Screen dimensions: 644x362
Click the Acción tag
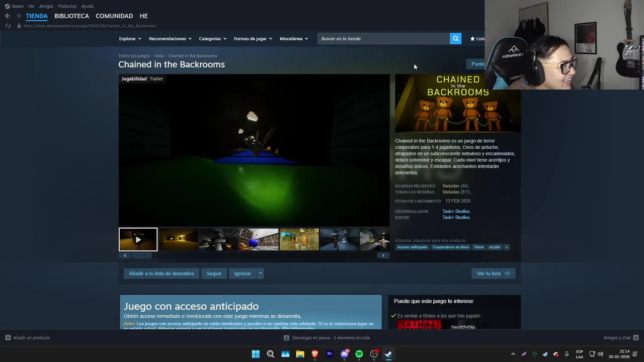(495, 247)
